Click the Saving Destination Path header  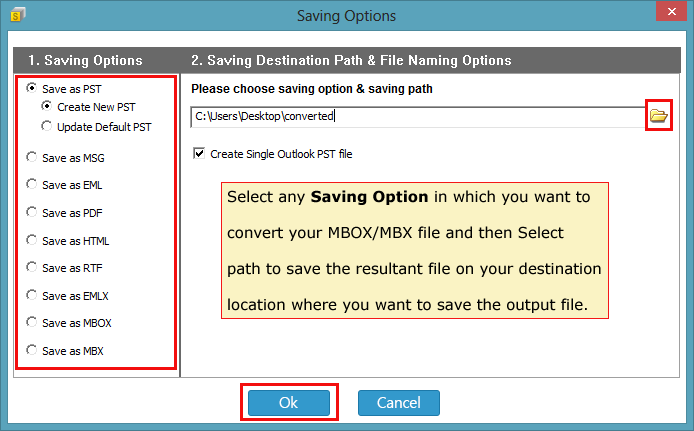point(351,60)
